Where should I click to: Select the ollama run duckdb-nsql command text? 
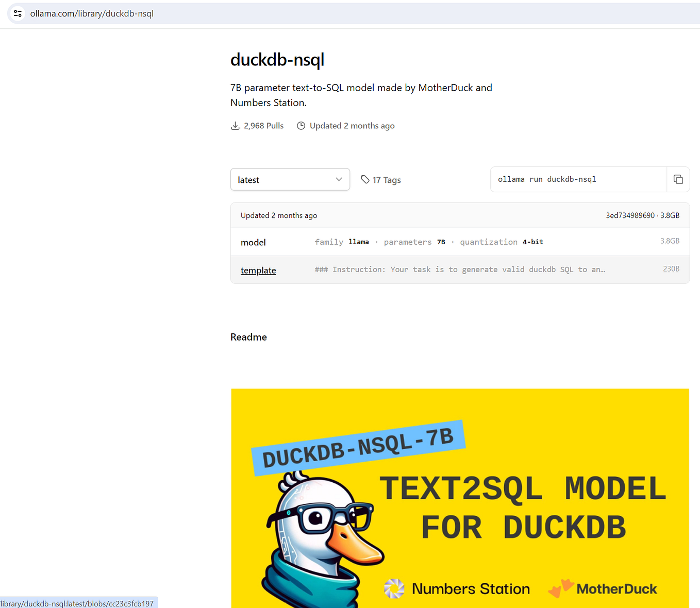(547, 179)
